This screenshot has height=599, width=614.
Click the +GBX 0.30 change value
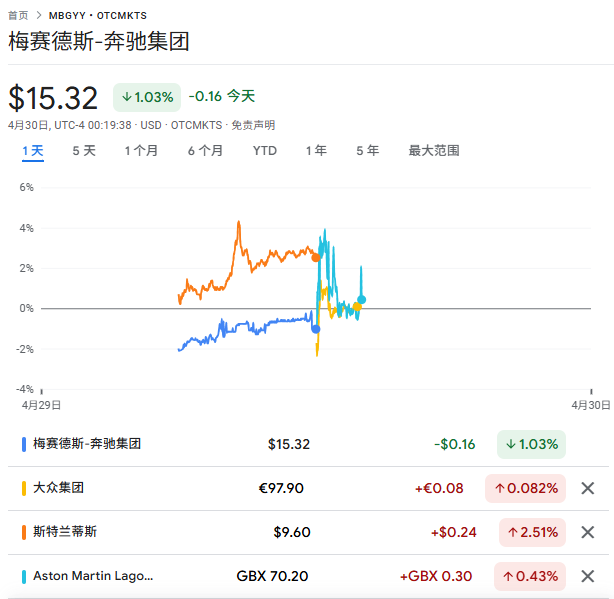436,576
